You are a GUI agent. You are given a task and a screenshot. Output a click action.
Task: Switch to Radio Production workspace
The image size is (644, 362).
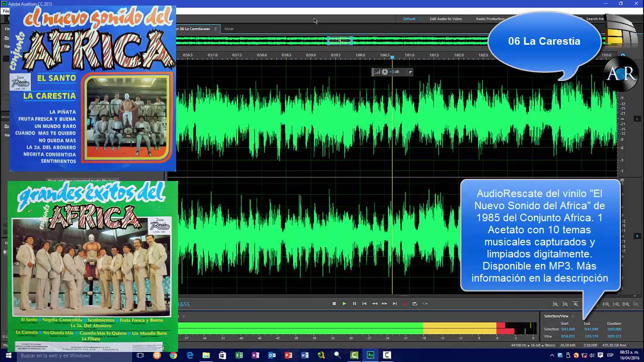pos(490,19)
